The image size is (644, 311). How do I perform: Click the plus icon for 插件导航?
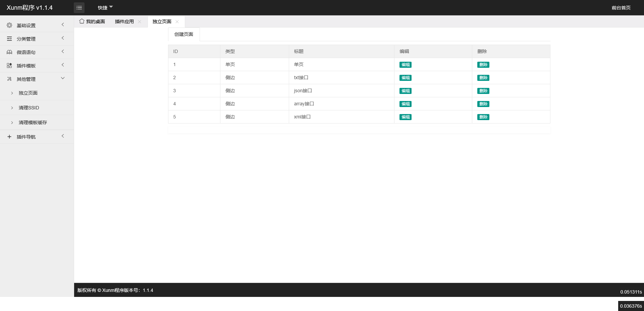[x=9, y=137]
